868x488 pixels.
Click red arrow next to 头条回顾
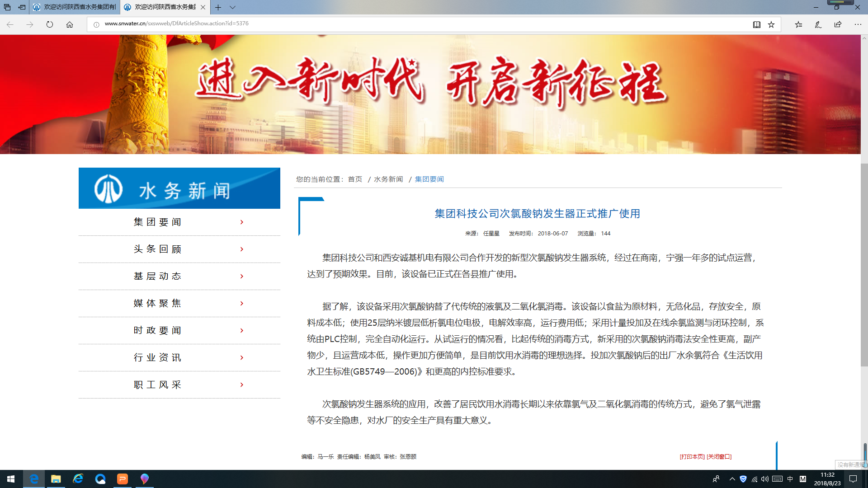point(242,249)
